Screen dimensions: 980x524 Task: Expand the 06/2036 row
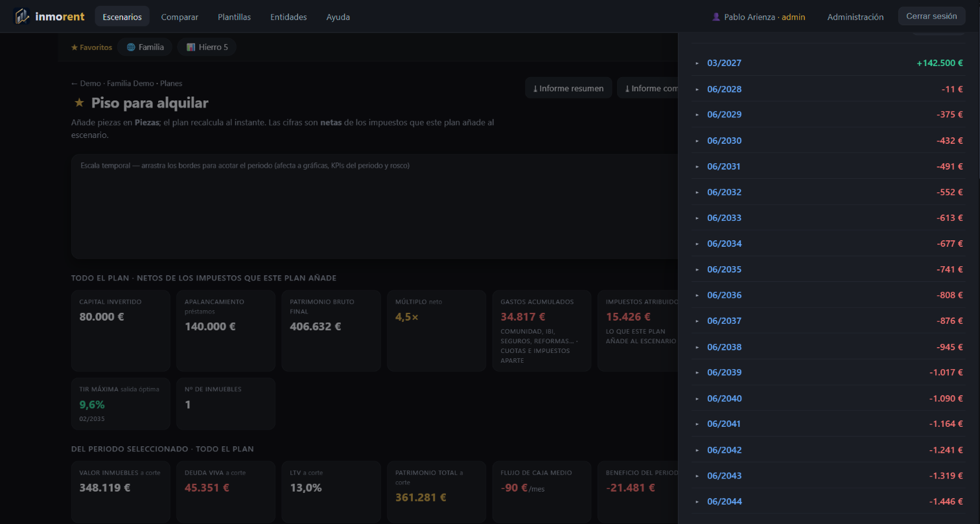(828, 295)
